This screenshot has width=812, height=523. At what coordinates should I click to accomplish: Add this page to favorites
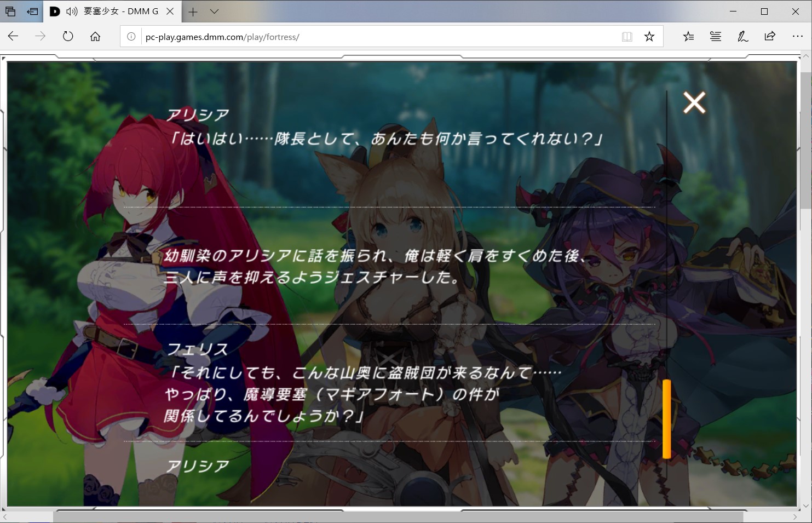[649, 37]
